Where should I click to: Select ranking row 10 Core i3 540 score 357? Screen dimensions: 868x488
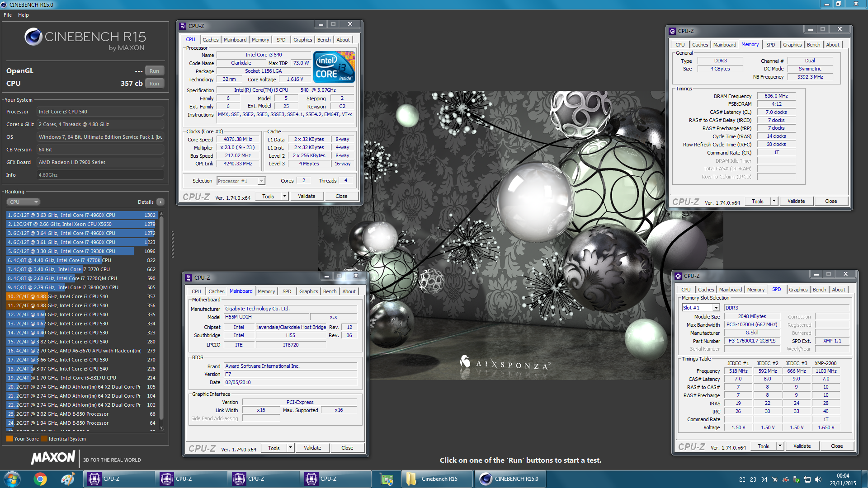coord(81,296)
